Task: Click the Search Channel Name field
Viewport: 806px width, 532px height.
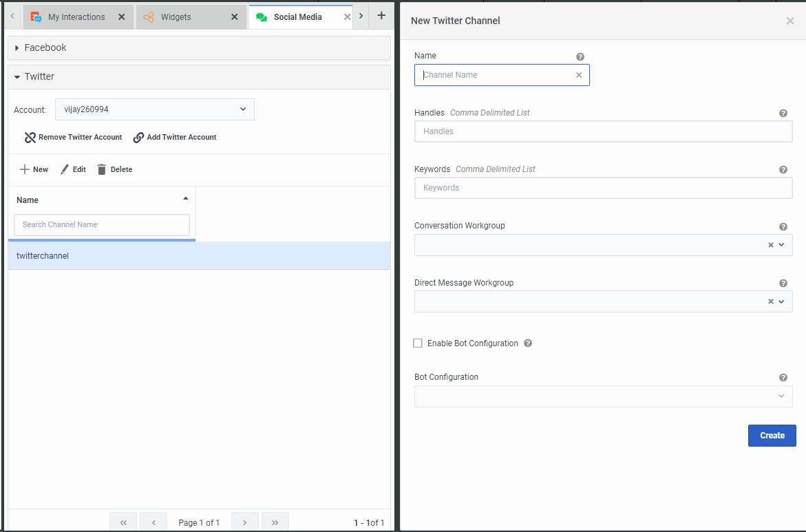Action: pyautogui.click(x=102, y=225)
